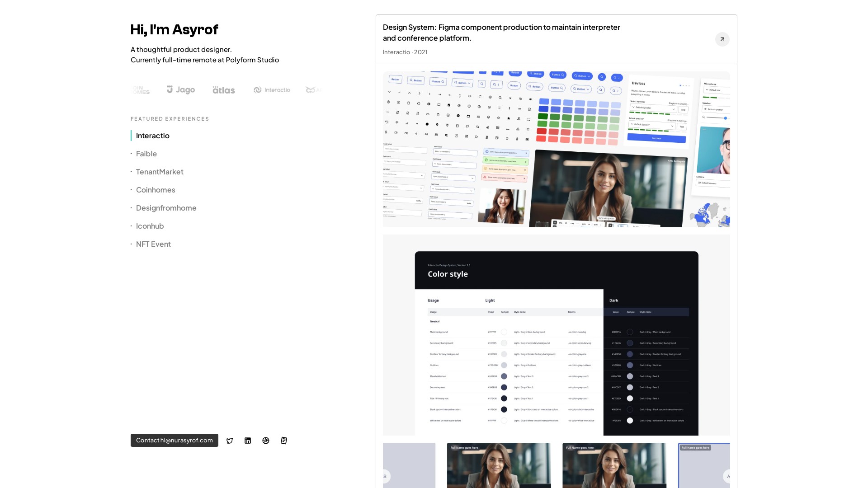Open the LinkedIn profile icon
Viewport: 868px width, 488px height.
[248, 441]
